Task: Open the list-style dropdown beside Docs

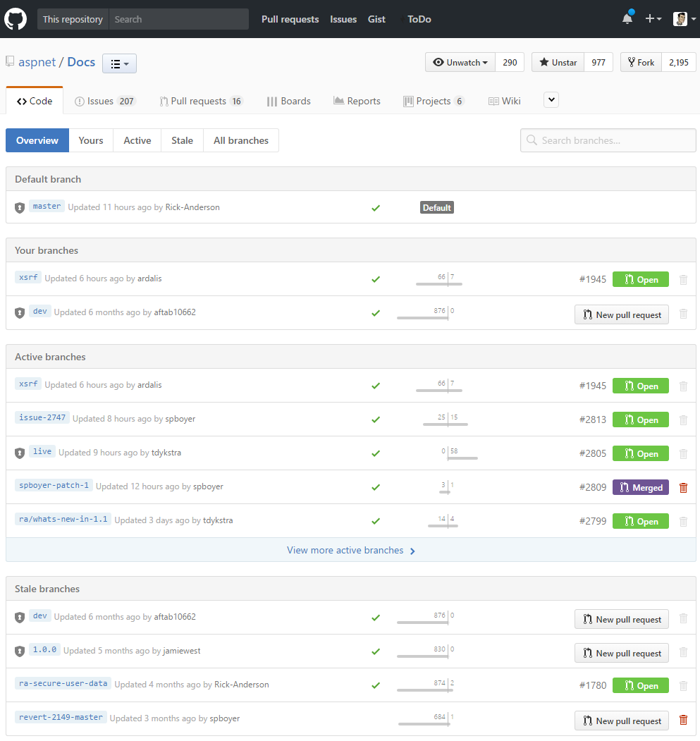Action: (120, 63)
